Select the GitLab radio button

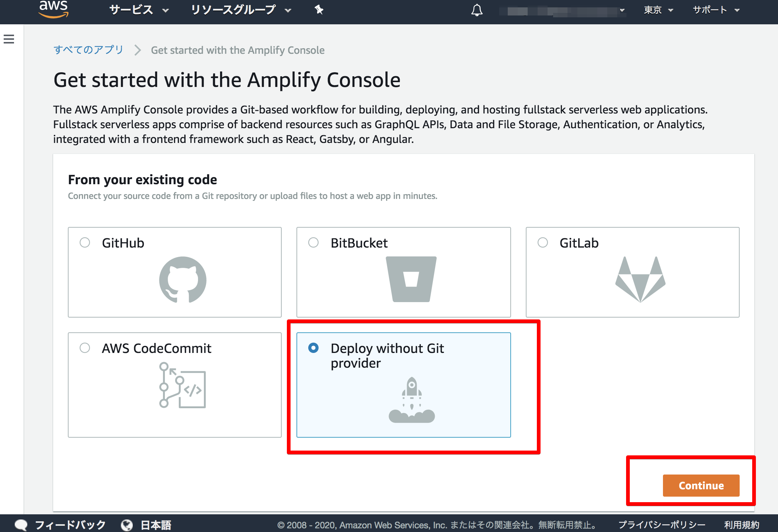pyautogui.click(x=543, y=242)
